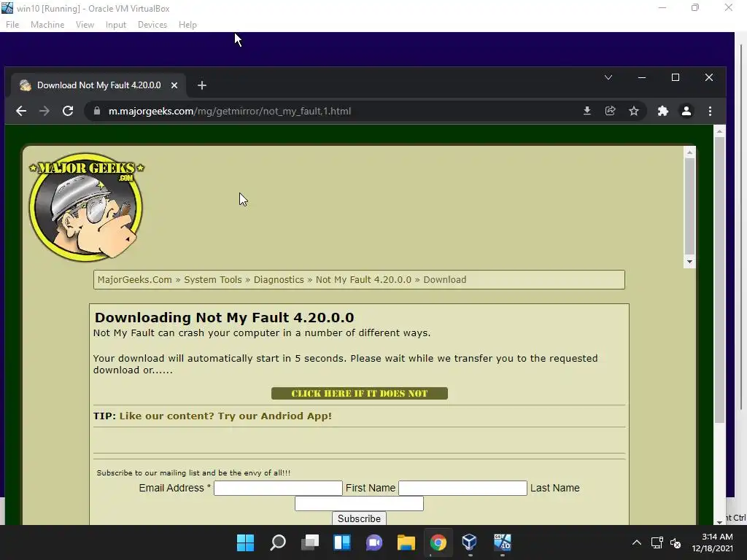
Task: Open the Not My Fault 4.20.0.0 breadcrumb
Action: point(363,279)
